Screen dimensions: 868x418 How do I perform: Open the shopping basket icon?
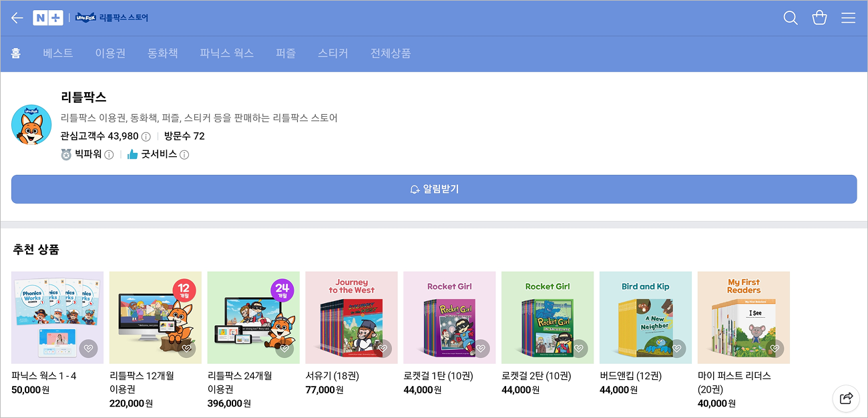[x=819, y=18]
